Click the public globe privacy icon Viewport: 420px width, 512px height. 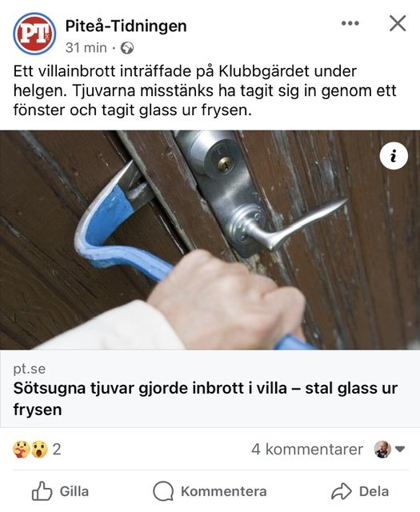pos(127,48)
